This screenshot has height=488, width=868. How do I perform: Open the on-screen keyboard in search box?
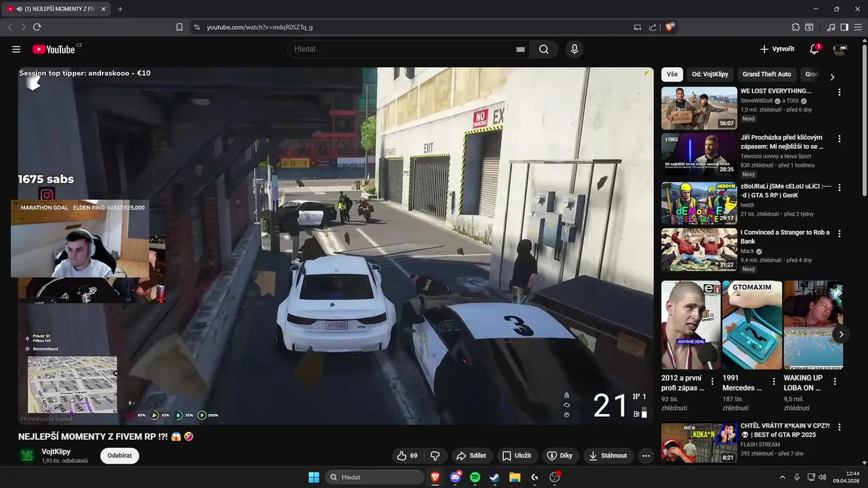pos(520,49)
